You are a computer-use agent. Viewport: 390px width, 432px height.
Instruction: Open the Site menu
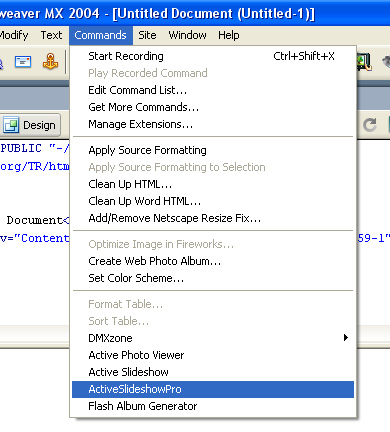click(x=147, y=35)
